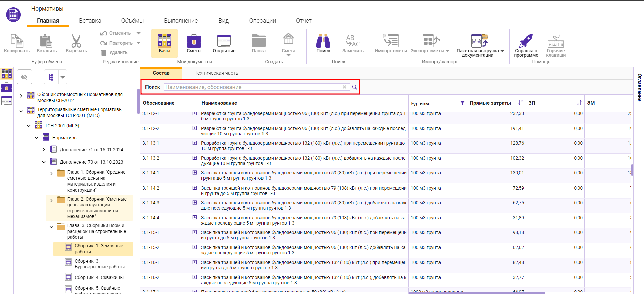Open dropdown arrow beside tree view button
Viewport: 644px width, 294px height.
click(x=63, y=77)
